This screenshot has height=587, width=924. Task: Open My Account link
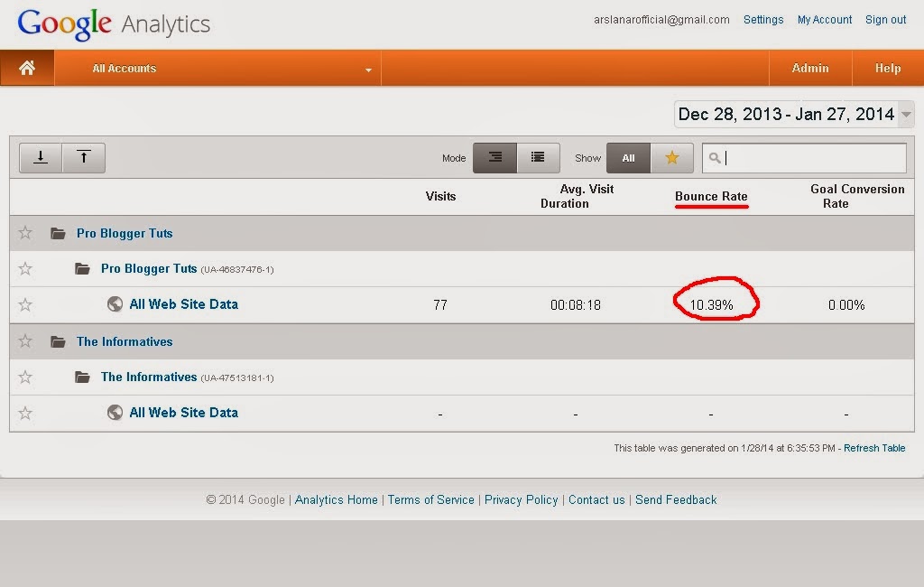click(x=825, y=20)
